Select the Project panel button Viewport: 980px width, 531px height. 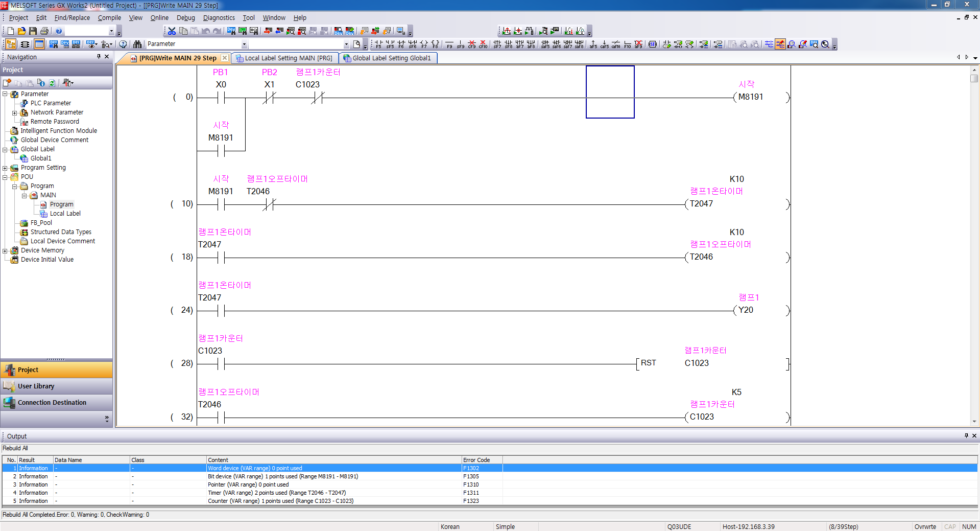(x=56, y=370)
